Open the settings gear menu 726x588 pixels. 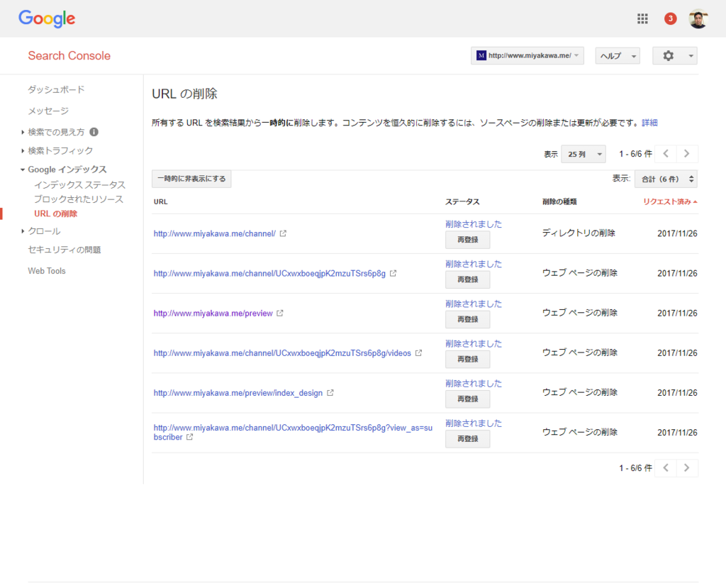coord(675,55)
